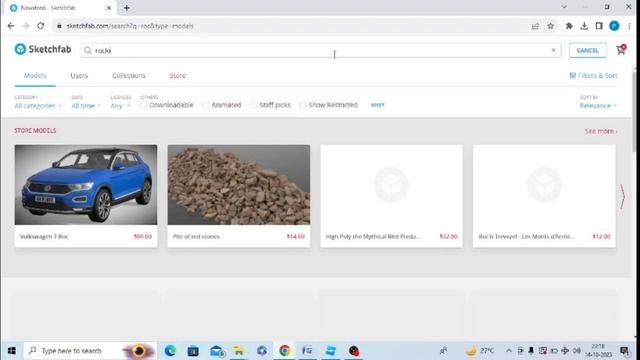Switch to Chrome in the taskbar

tap(284, 351)
